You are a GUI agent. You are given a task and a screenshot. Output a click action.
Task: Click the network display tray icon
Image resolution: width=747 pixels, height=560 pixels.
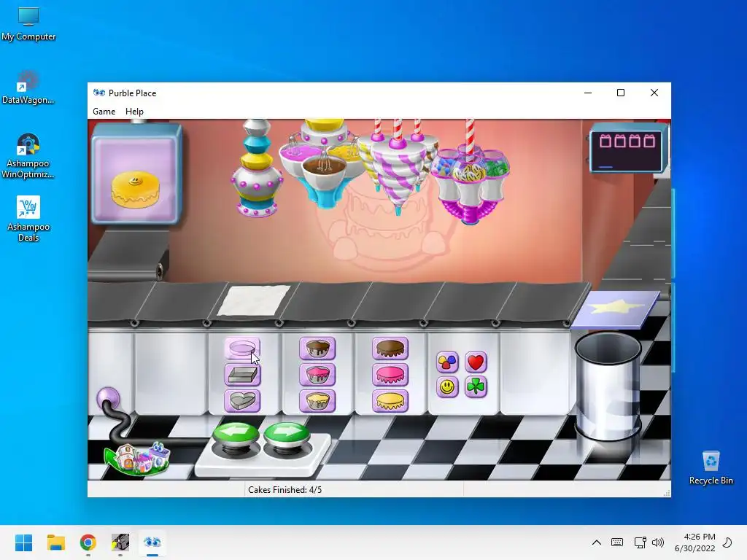640,542
